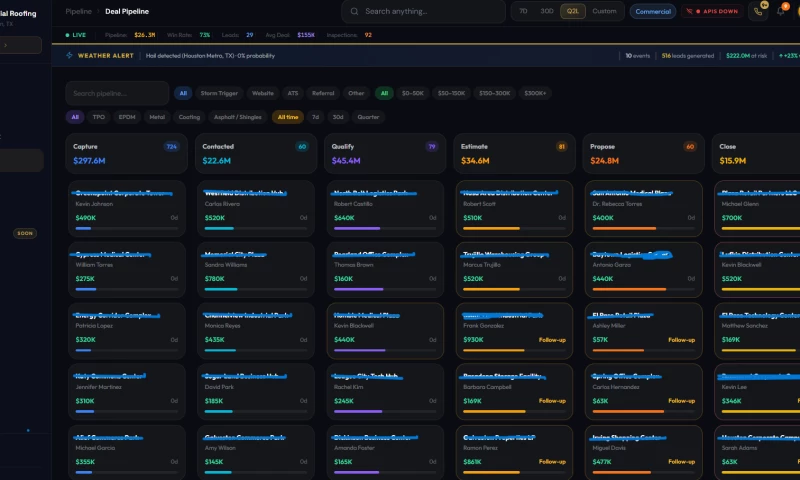Click Follow-up on Carlos Hernandez's card
800x480 pixels.
point(681,401)
